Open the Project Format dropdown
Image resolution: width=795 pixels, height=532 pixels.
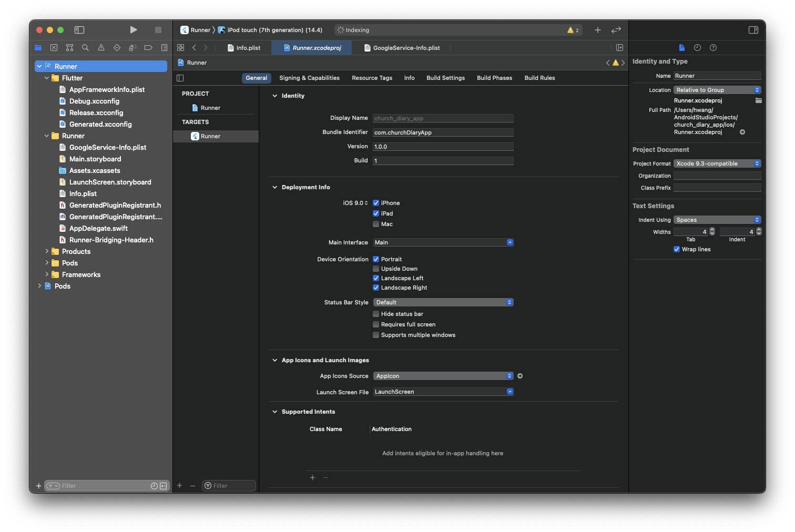(717, 163)
